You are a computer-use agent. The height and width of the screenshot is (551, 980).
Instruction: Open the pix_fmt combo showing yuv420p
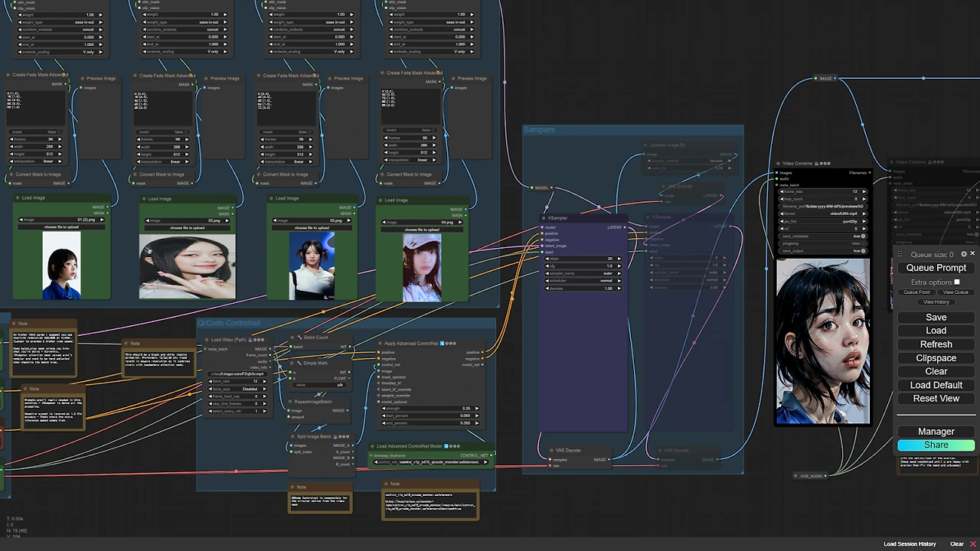(822, 221)
